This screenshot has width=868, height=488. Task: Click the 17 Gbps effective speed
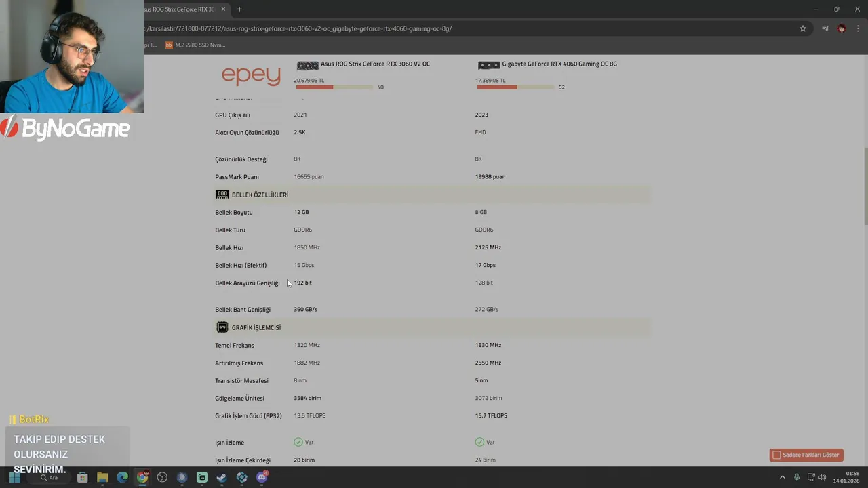click(486, 265)
